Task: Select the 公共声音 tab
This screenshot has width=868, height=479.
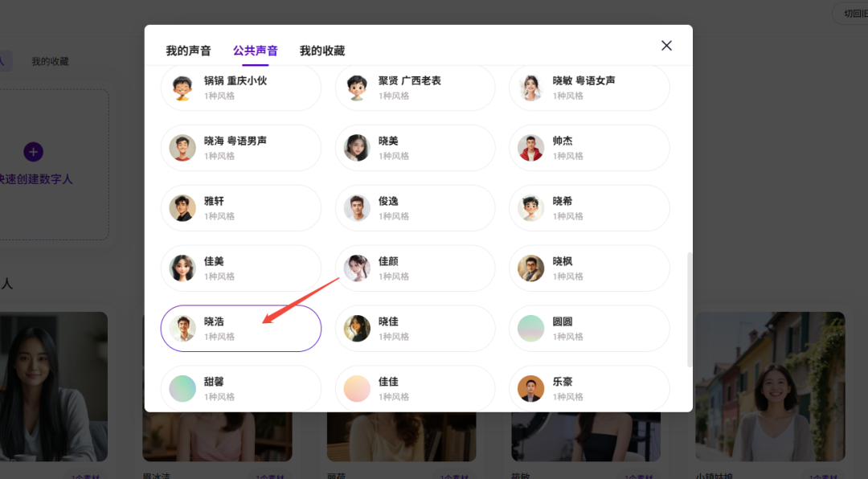Action: (256, 51)
